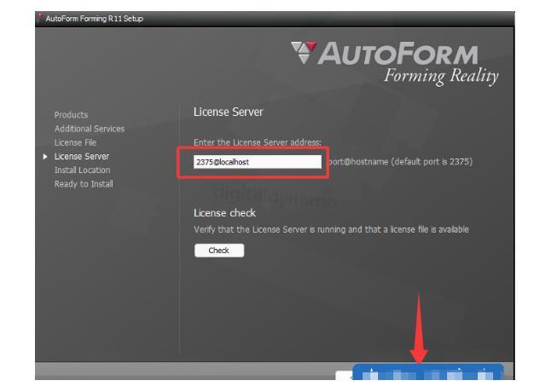Go to the Install Location step
This screenshot has width=551, height=392.
[82, 170]
